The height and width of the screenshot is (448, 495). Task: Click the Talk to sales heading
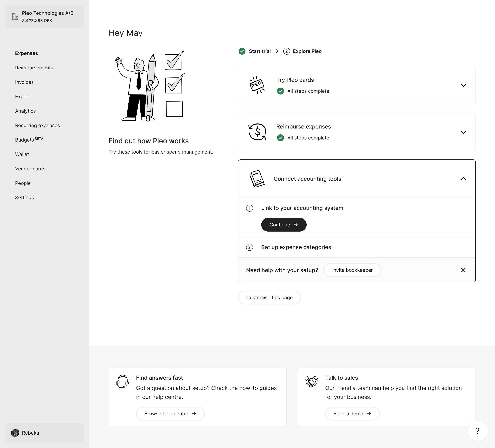(x=342, y=378)
